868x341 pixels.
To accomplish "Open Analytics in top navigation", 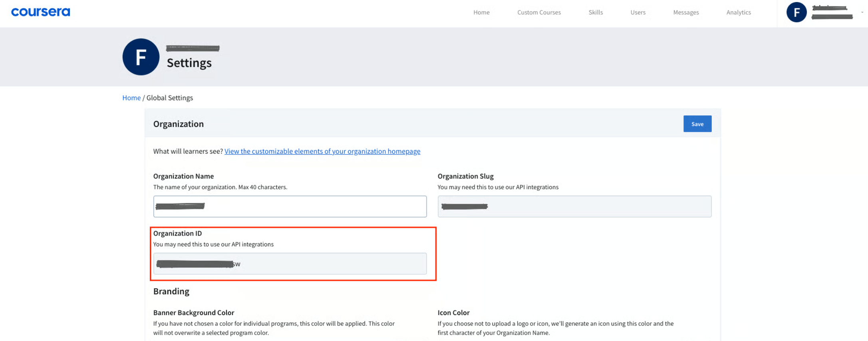I will click(739, 12).
